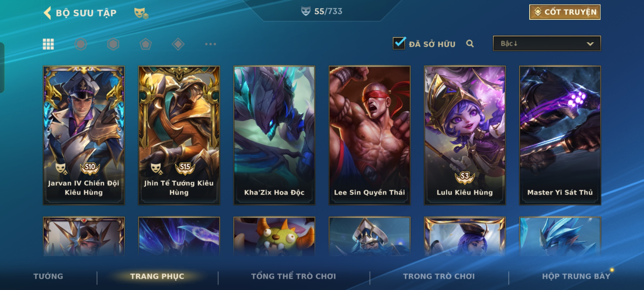Go back using Bộ Sưu Tập arrow
644x290 pixels.
coord(47,13)
